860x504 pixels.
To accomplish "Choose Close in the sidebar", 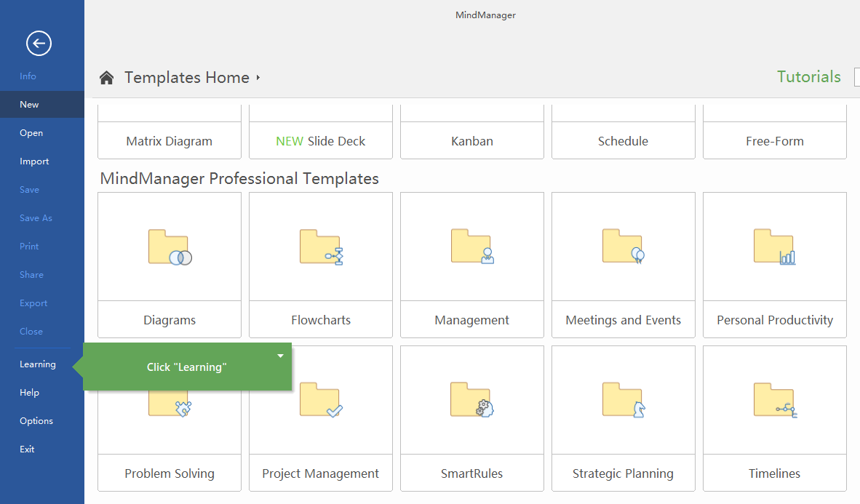I will [x=31, y=331].
